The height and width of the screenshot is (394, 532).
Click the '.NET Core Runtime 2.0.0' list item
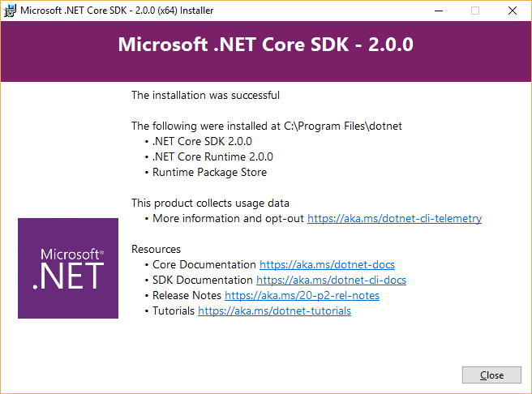[x=212, y=157]
